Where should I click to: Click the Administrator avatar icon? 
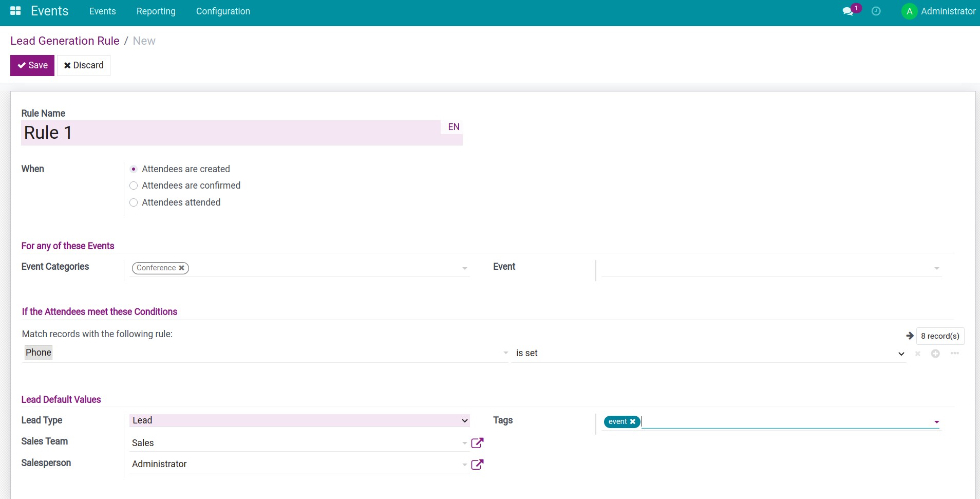tap(909, 11)
